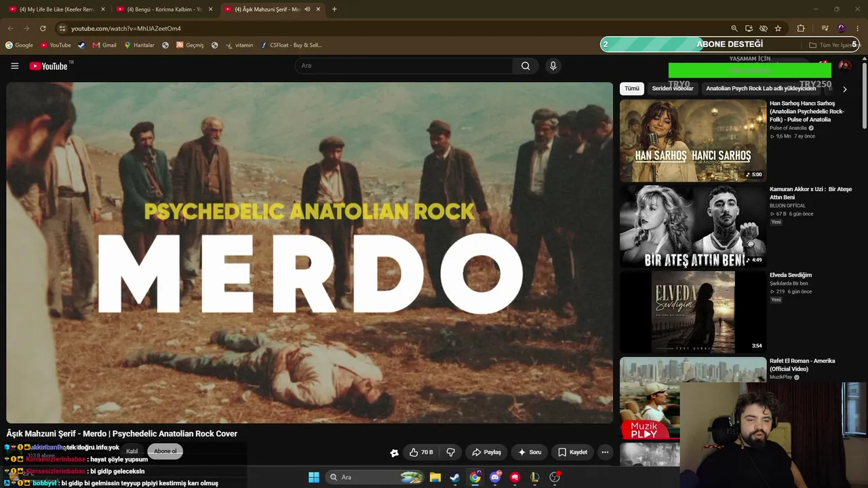Open the Elveda Sevdiğim thumbnail

coord(693,312)
